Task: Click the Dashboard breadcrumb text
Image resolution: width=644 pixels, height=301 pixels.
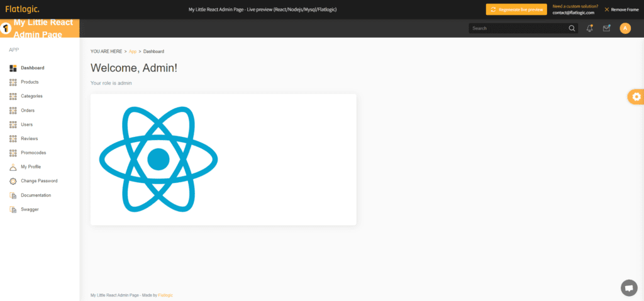Action: pyautogui.click(x=153, y=52)
